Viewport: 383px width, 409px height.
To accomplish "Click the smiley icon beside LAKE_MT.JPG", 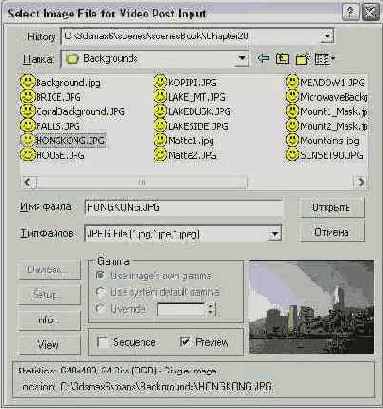I will pos(160,97).
